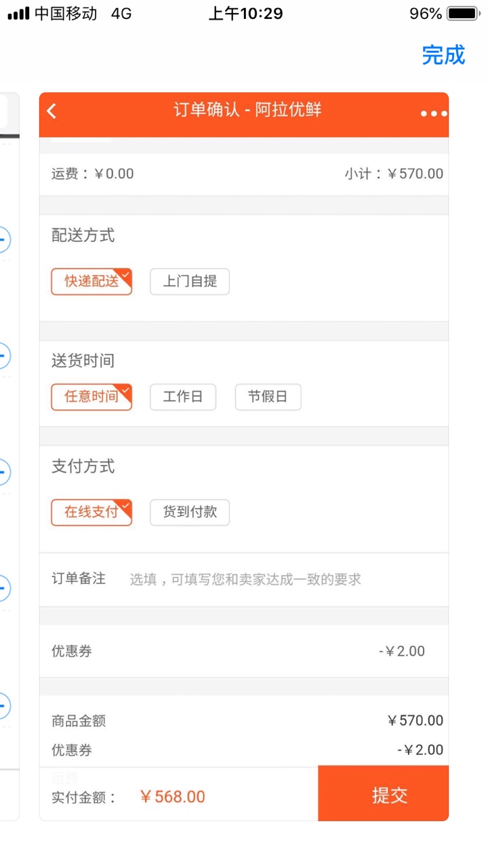Viewport: 488px width, 868px height.
Task: Choose 工作日 as the delivery time
Action: pyautogui.click(x=182, y=397)
